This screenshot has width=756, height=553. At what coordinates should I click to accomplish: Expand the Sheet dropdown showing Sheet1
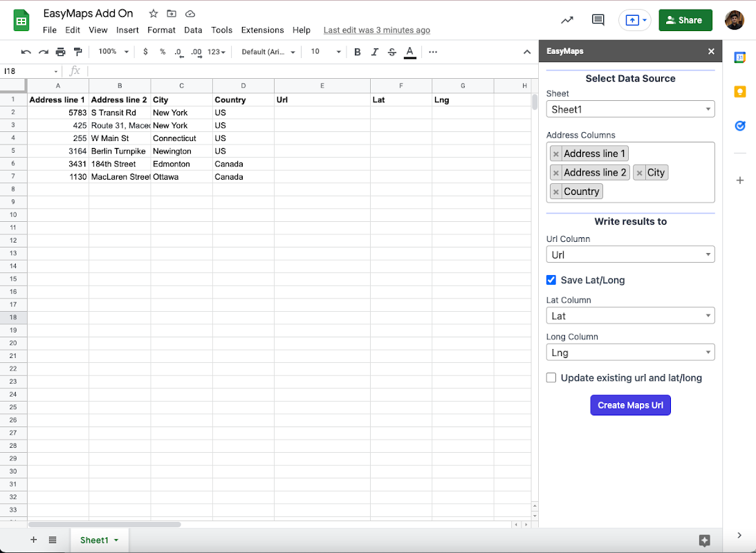pyautogui.click(x=630, y=109)
